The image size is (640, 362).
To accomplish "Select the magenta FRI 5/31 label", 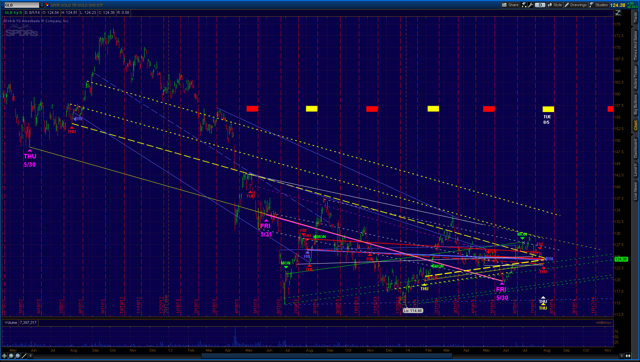I will pos(266,230).
